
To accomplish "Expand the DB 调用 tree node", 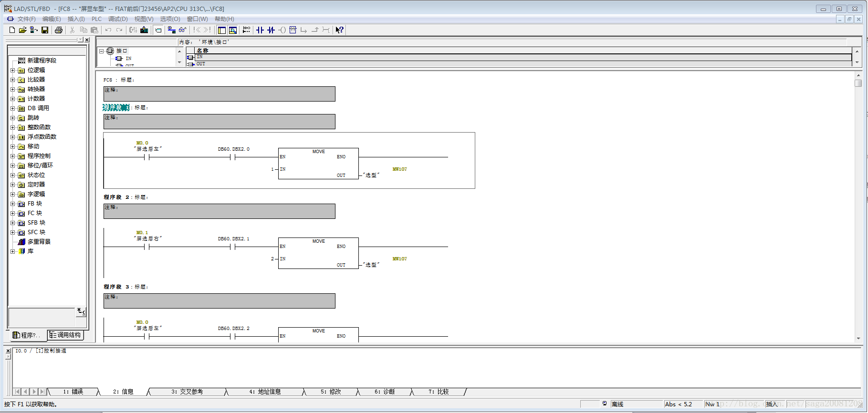I will [12, 108].
